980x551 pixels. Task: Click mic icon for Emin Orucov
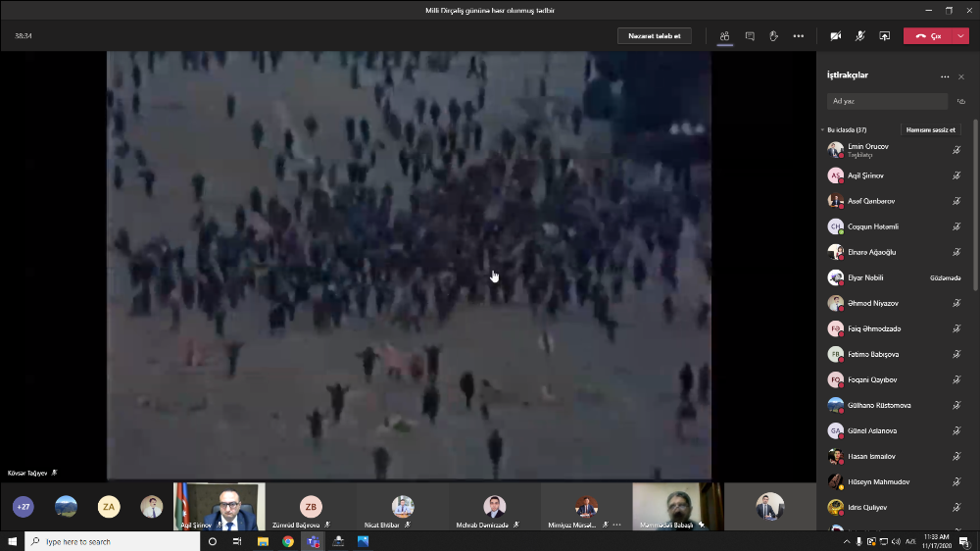tap(956, 150)
